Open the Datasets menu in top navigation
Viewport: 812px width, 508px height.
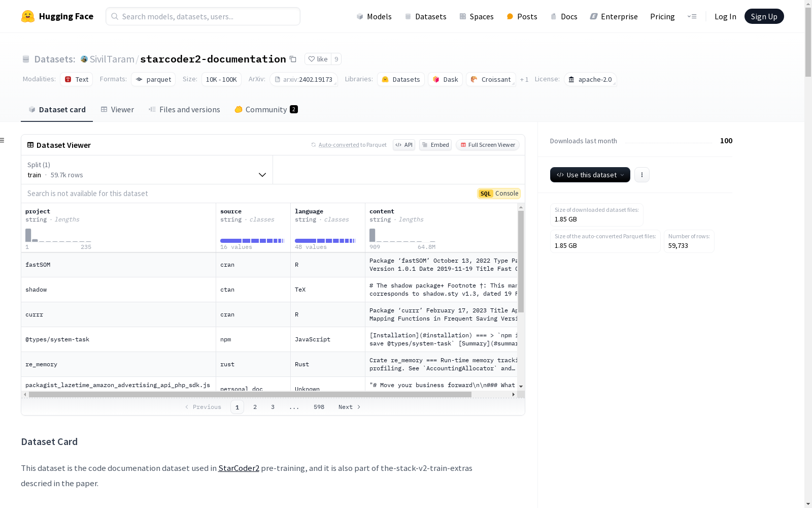point(425,16)
